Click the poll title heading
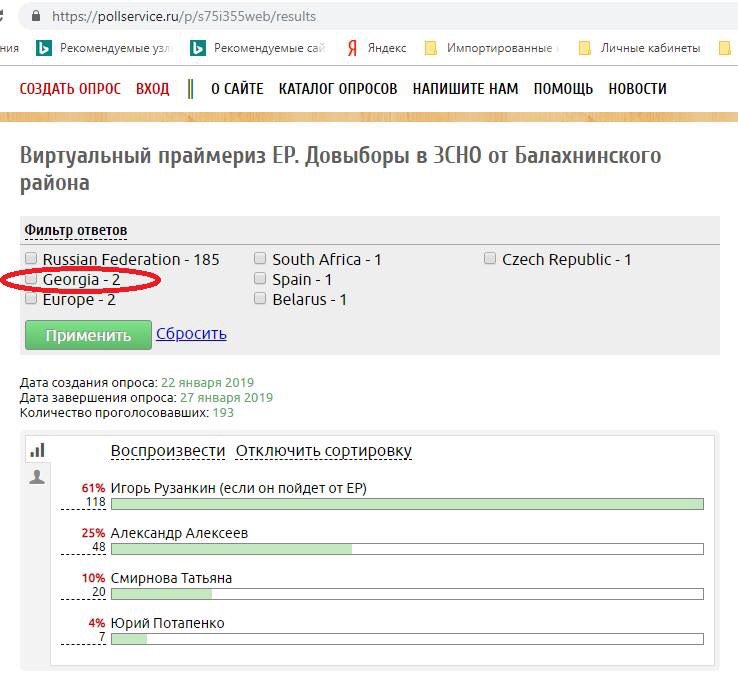The image size is (738, 689). tap(340, 169)
